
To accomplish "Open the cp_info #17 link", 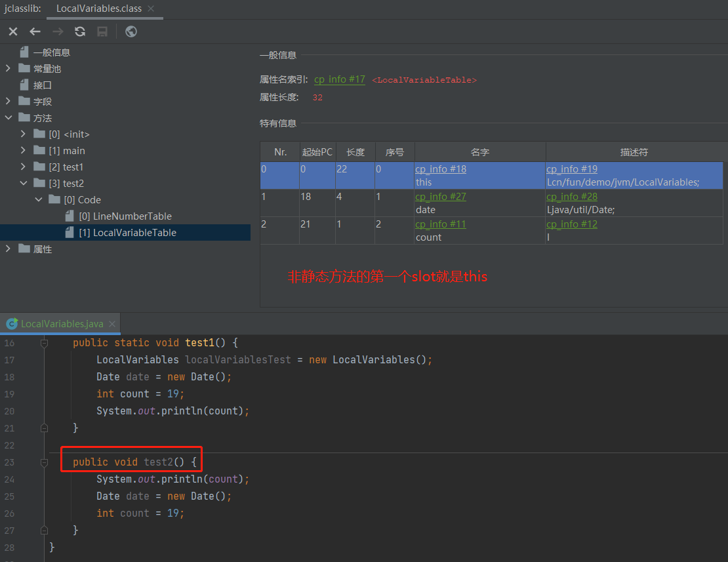I will click(x=339, y=79).
